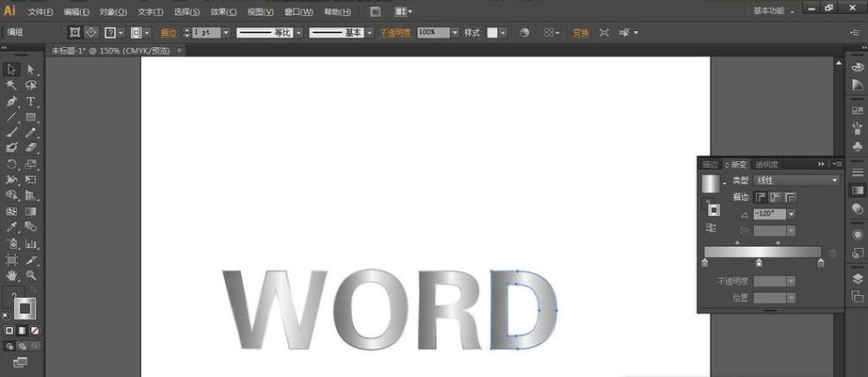Select the Magic Wand tool
This screenshot has width=868, height=377.
(12, 85)
